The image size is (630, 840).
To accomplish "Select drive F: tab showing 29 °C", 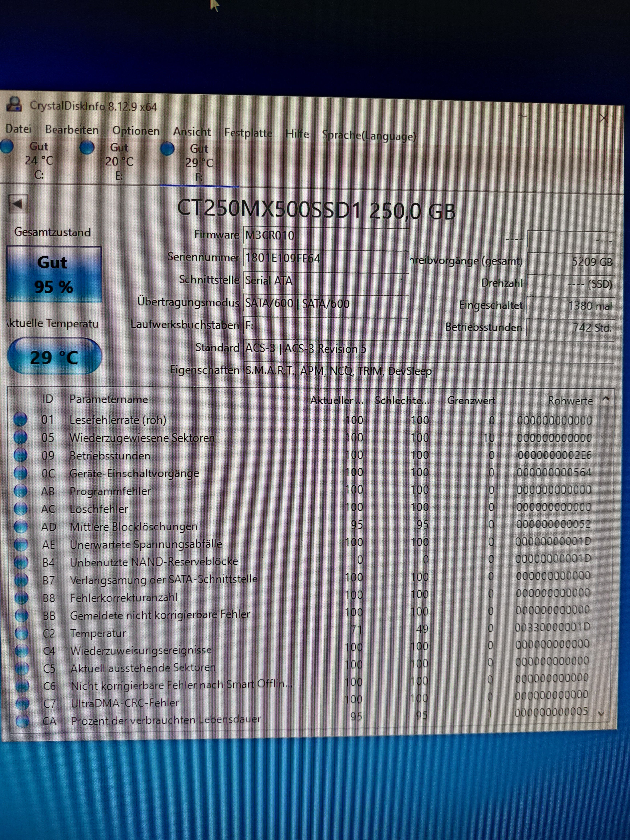I will tap(199, 163).
